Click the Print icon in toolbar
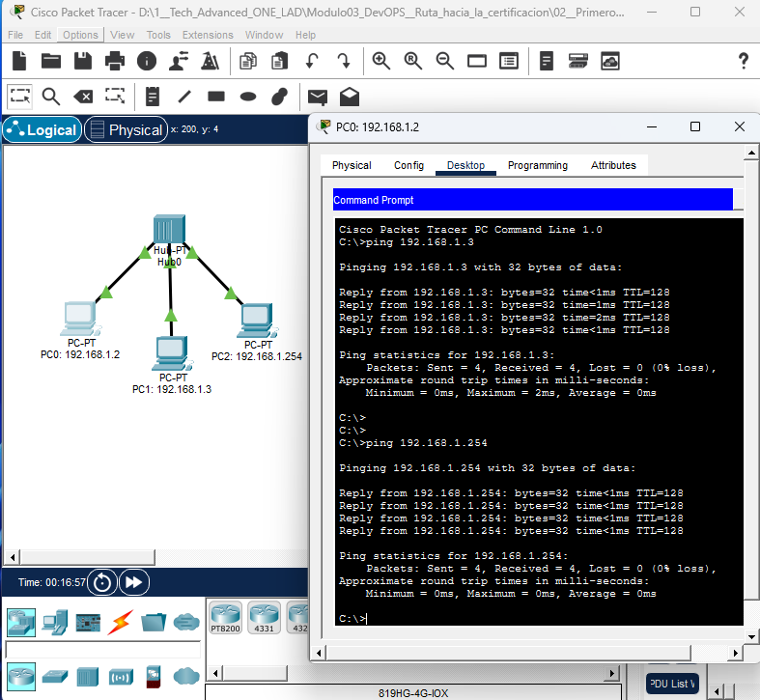This screenshot has width=760, height=700. (115, 61)
